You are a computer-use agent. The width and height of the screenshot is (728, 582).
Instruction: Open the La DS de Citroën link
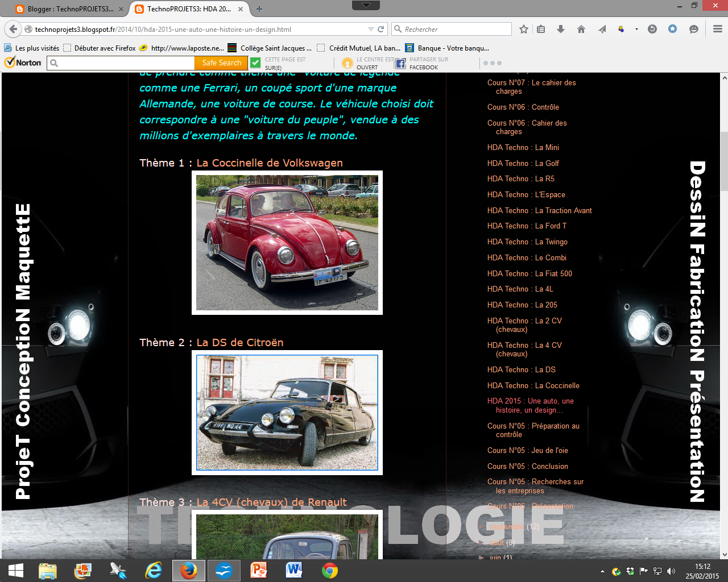pyautogui.click(x=239, y=343)
